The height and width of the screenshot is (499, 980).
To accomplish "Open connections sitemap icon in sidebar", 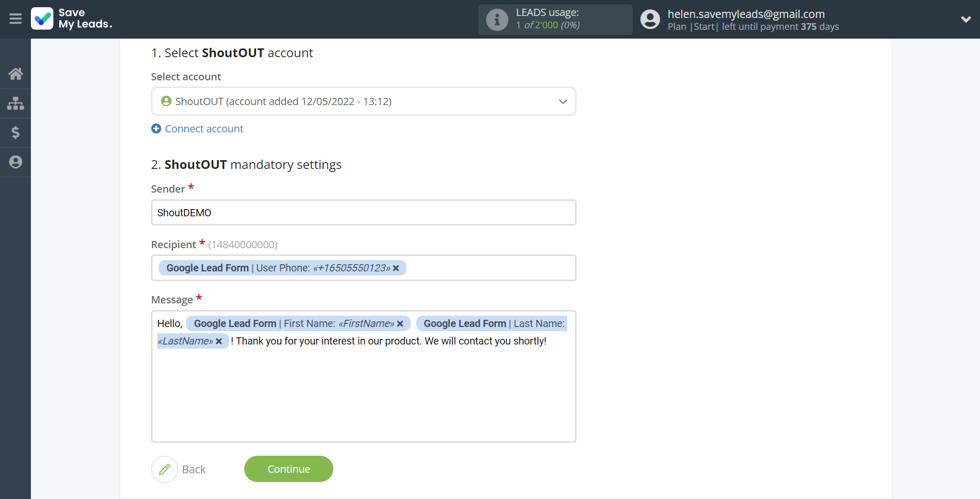I will click(15, 104).
